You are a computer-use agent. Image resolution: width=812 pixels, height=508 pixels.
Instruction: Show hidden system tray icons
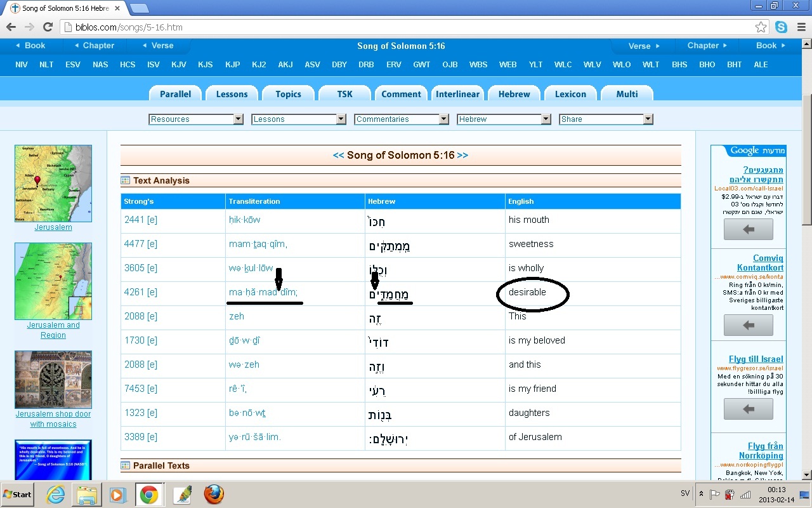701,494
